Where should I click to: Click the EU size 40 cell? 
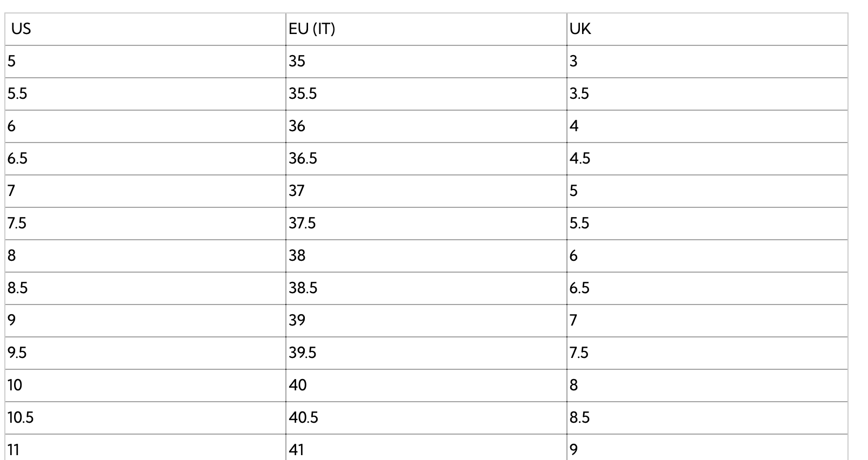298,385
